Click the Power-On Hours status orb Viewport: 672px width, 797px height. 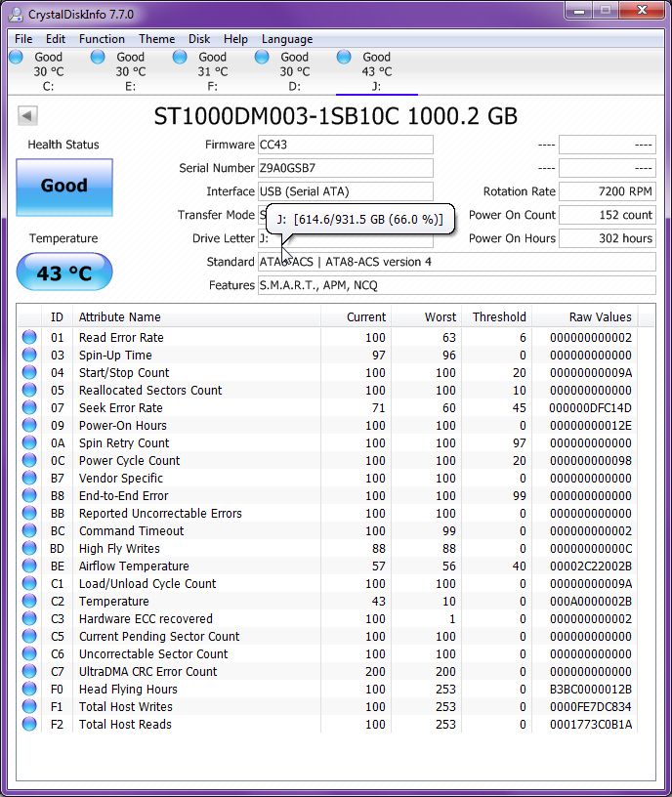pyautogui.click(x=29, y=425)
